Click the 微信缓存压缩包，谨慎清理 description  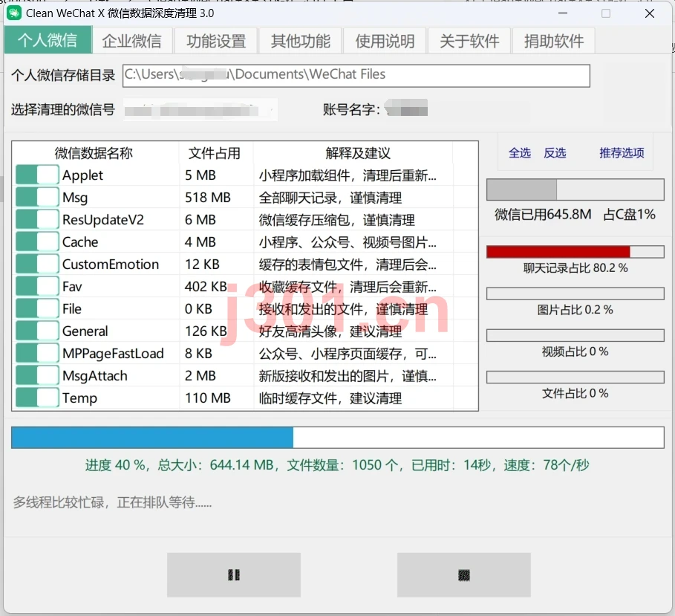tap(336, 220)
